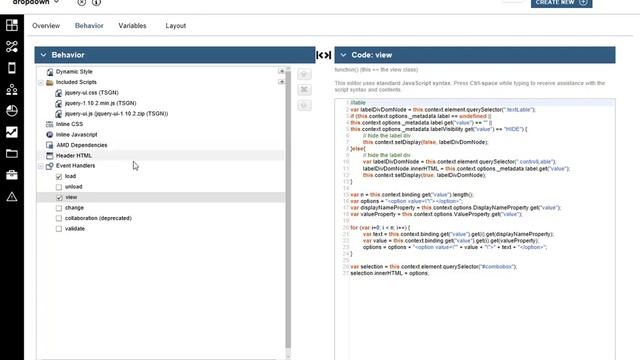The height and width of the screenshot is (360, 640).
Task: Select jquery-1.10.2.min.js (TSGN) script
Action: click(100, 103)
